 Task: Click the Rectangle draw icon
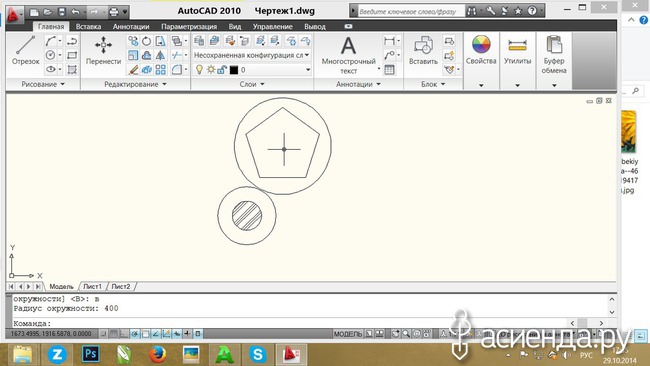pos(72,55)
